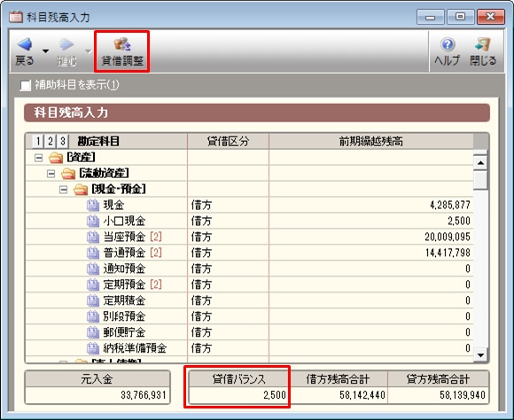Screen dimensions: 514x420
Task: Click the 戻る back arrow icon
Action: (25, 44)
